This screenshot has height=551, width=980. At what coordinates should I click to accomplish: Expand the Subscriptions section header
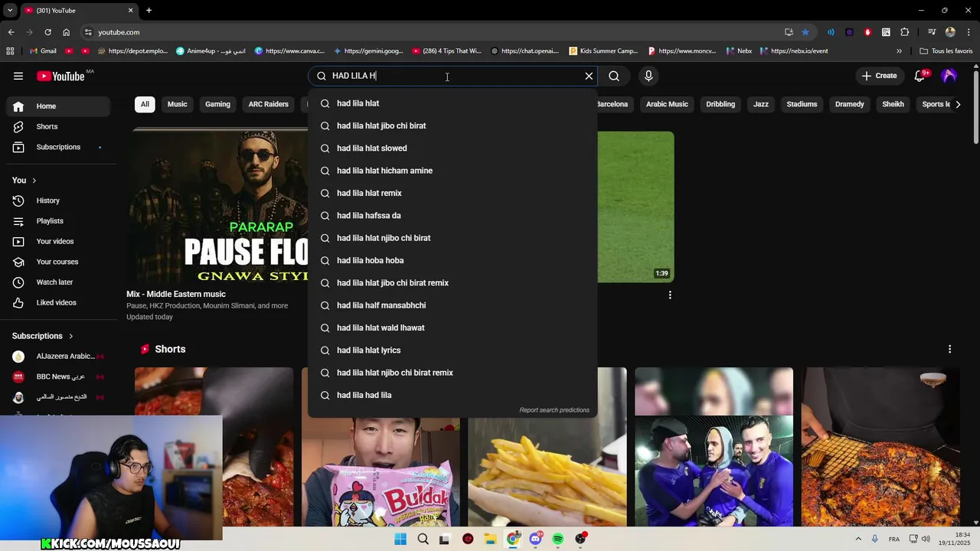point(43,336)
